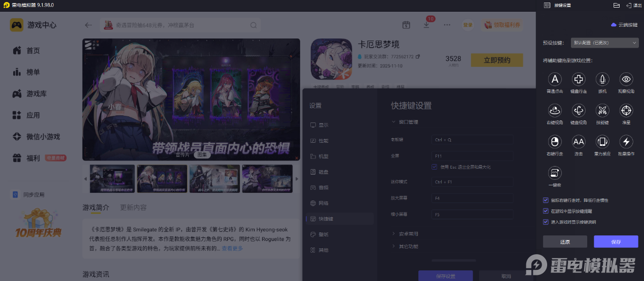Open 网络 settings tab
Viewport: 644px width, 281px height.
(339, 203)
